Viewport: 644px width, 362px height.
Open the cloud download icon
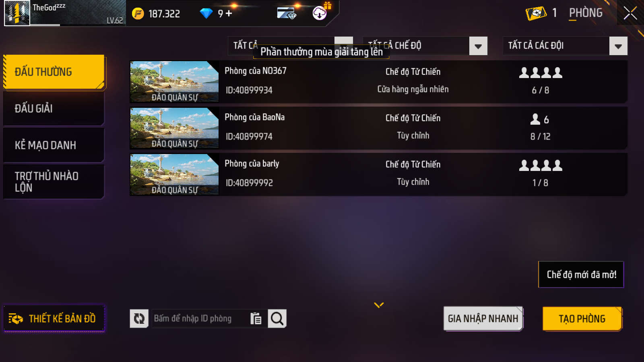[320, 13]
